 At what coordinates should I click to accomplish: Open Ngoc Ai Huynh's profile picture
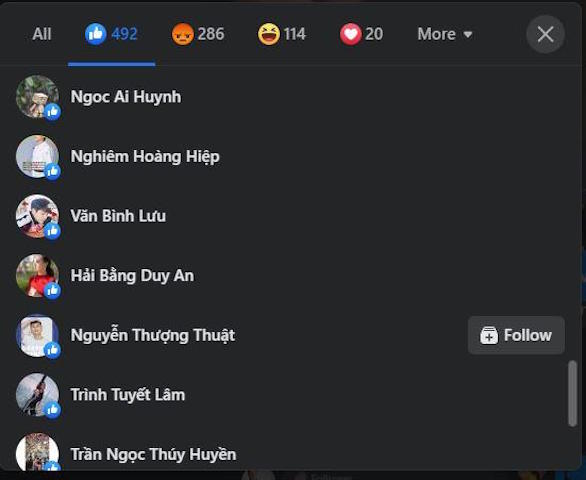pos(37,97)
